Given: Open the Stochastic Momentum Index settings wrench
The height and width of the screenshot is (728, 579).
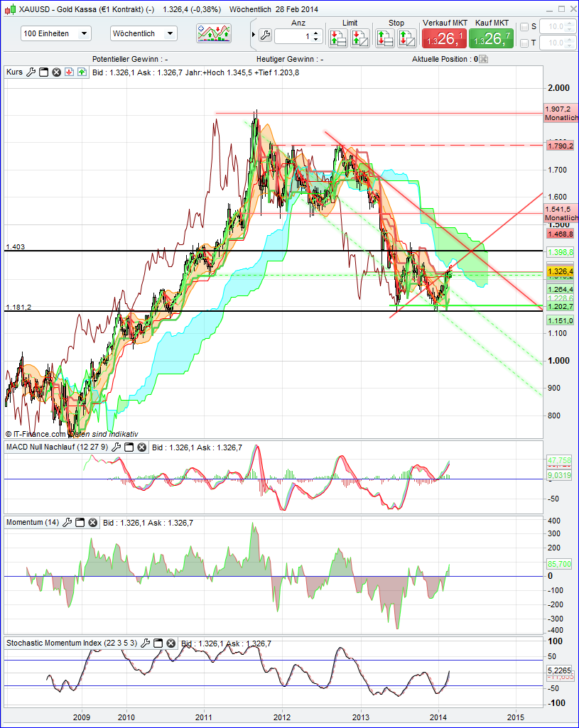Looking at the screenshot, I should [x=145, y=643].
